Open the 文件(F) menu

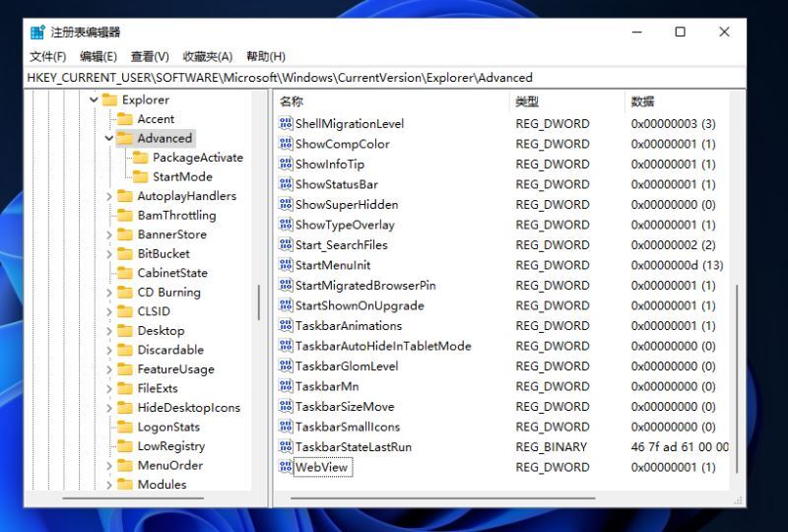[x=47, y=56]
